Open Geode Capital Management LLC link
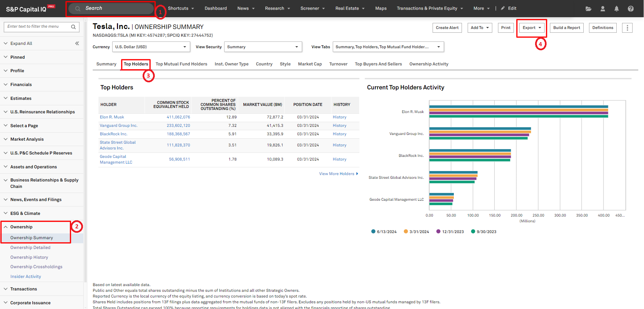The height and width of the screenshot is (309, 644). 116,159
